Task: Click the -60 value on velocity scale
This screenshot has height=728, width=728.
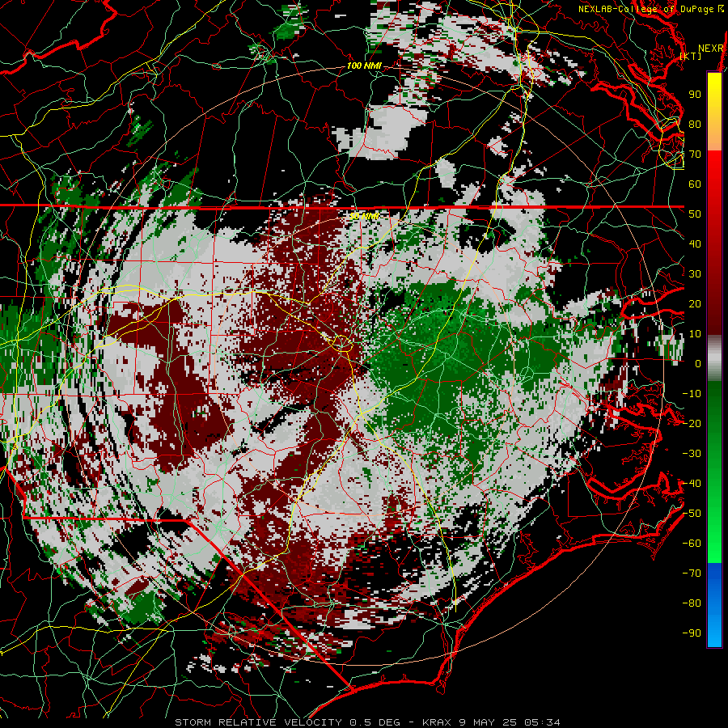Action: 692,544
